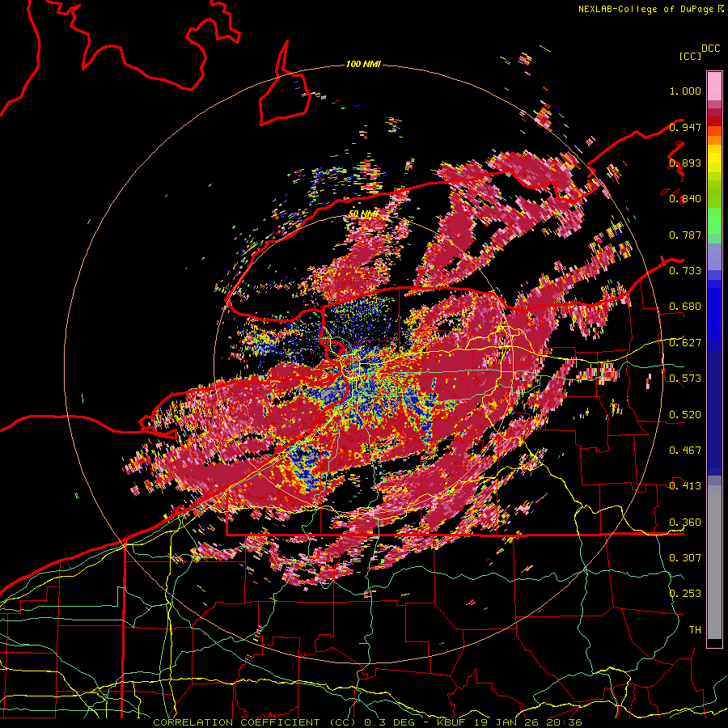Click the 0.573 legend value

(685, 379)
